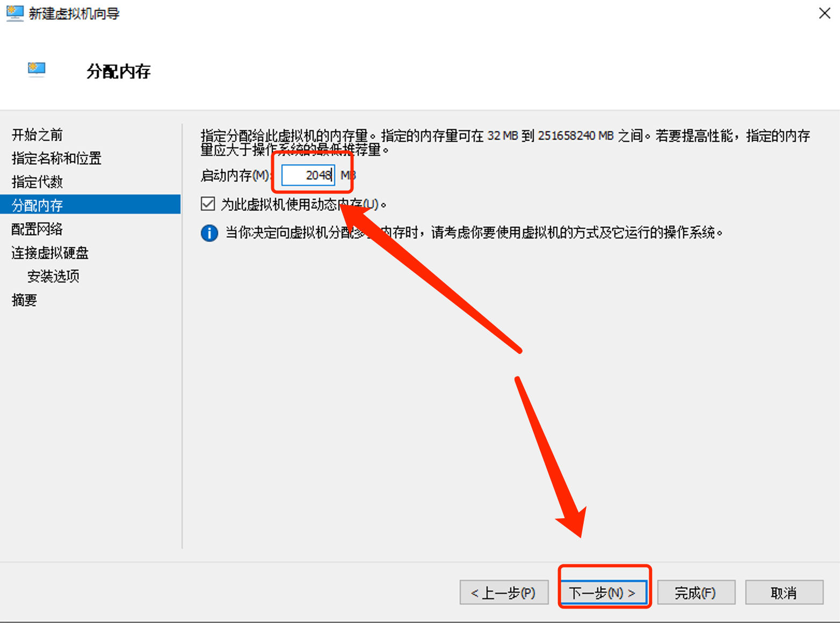Open 指定名称和位置 step

tap(56, 158)
